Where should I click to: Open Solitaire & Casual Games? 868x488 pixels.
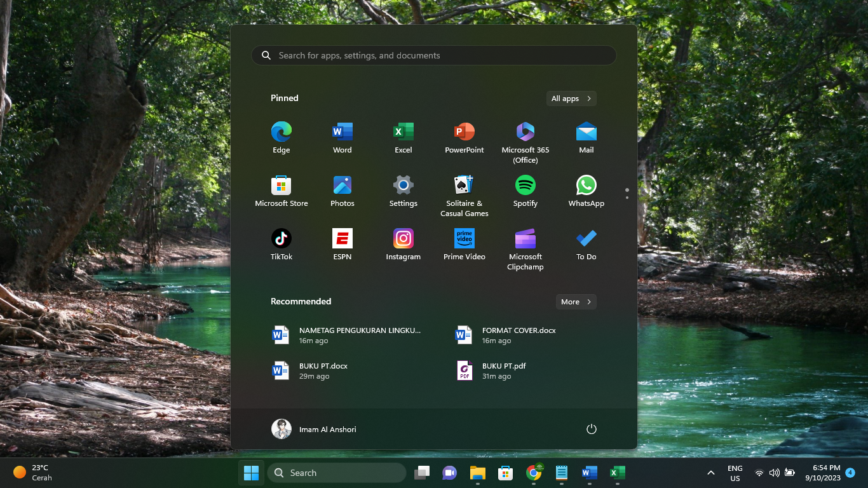pyautogui.click(x=465, y=196)
